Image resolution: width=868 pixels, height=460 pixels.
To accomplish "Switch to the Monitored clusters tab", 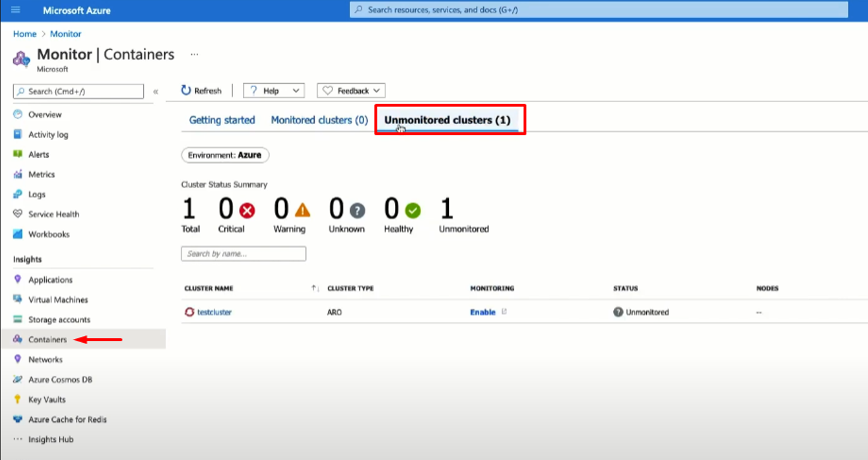I will click(319, 120).
